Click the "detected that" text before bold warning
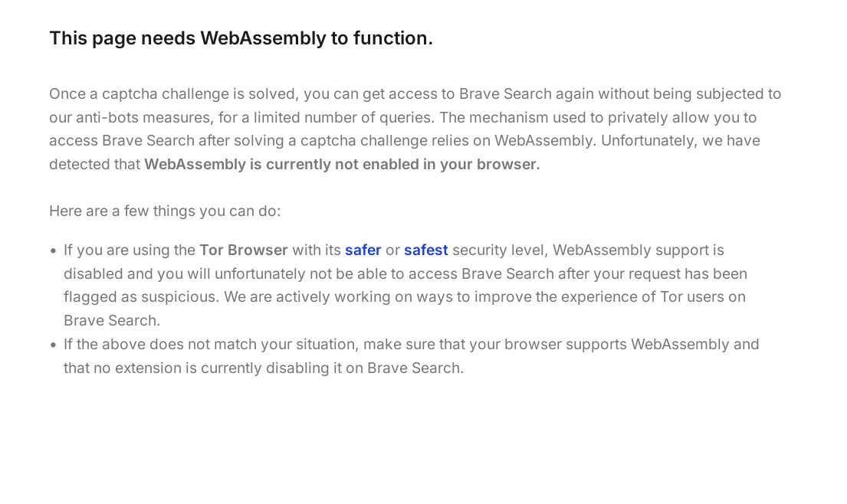This screenshot has height=504, width=847. [94, 164]
